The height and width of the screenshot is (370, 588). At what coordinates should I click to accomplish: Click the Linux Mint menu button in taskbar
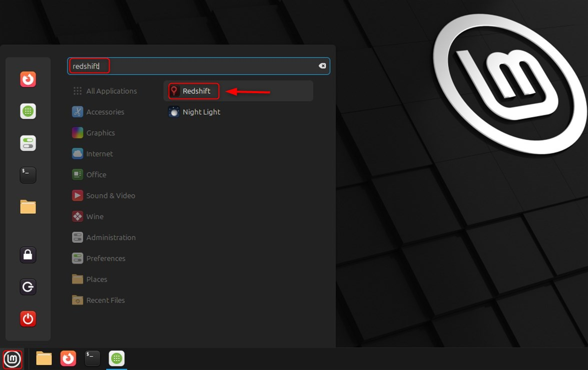tap(13, 359)
